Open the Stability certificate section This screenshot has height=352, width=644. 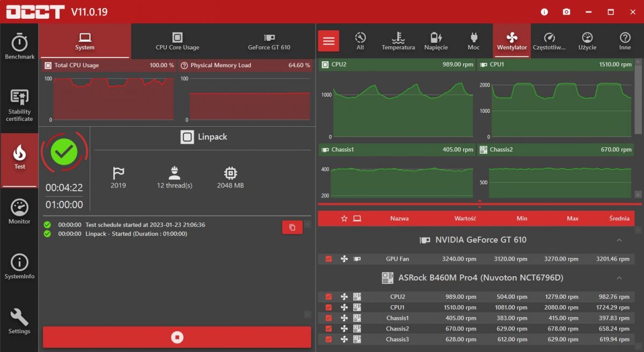click(x=19, y=105)
